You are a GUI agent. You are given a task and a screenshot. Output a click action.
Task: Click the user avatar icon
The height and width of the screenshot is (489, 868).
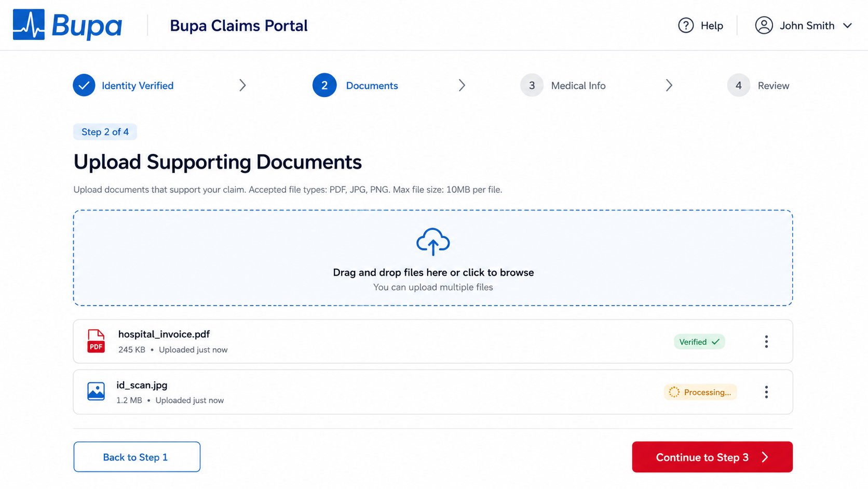[x=764, y=25]
